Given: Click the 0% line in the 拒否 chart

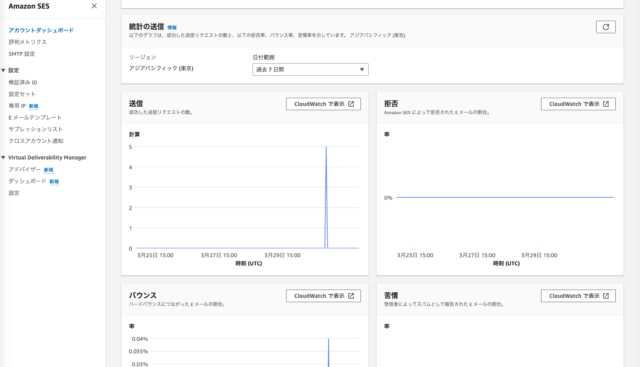Looking at the screenshot, I should (505, 198).
